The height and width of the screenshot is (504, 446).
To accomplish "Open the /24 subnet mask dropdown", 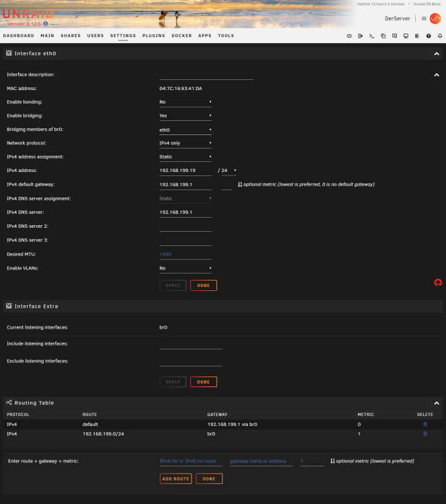I will tap(229, 171).
